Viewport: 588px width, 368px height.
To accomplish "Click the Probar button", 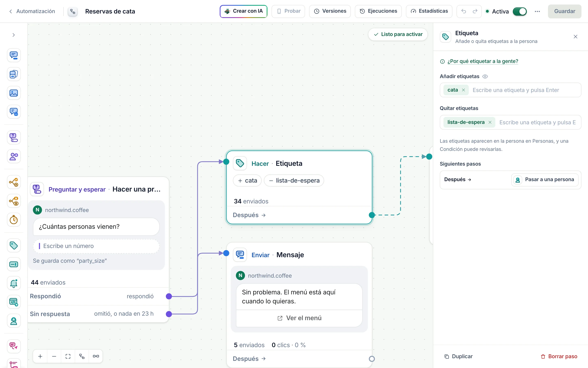I will (x=288, y=11).
